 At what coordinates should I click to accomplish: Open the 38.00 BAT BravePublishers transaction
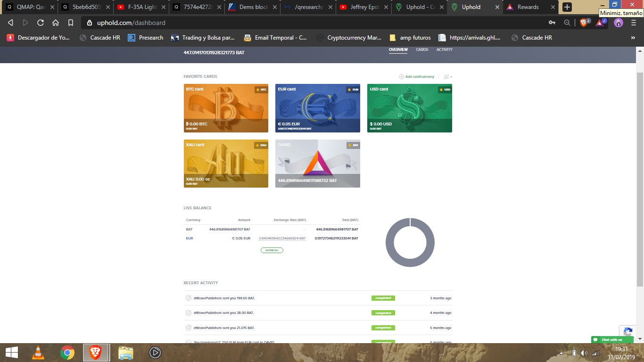(x=318, y=313)
